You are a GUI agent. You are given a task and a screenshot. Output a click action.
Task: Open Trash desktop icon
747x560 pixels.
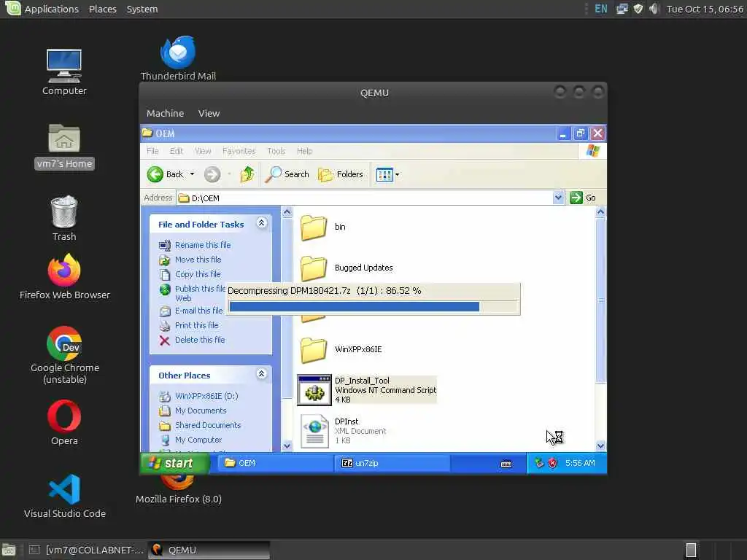pyautogui.click(x=64, y=218)
